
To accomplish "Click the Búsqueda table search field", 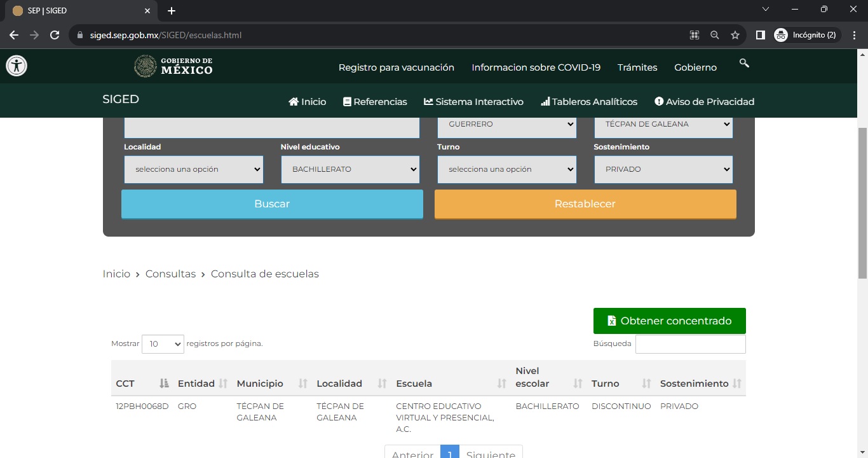I will [690, 344].
